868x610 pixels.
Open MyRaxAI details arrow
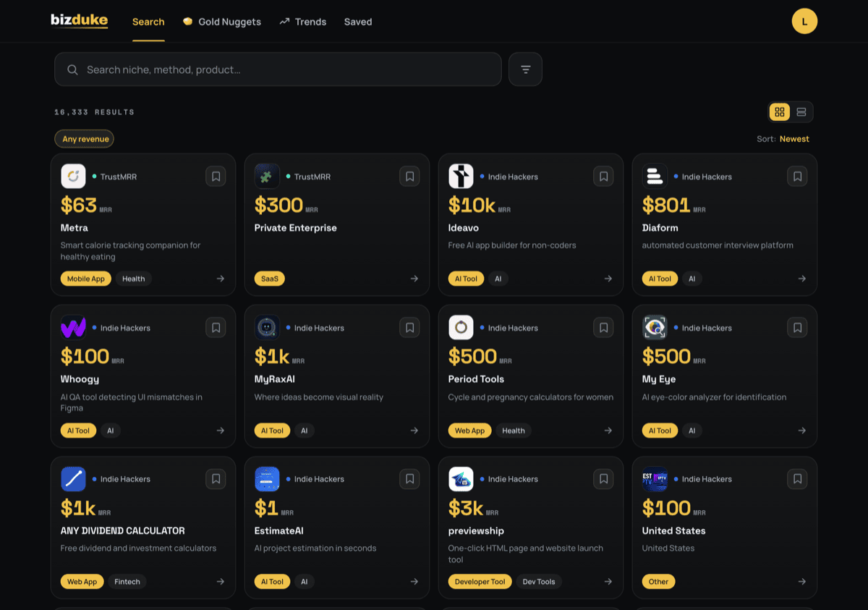(x=414, y=431)
